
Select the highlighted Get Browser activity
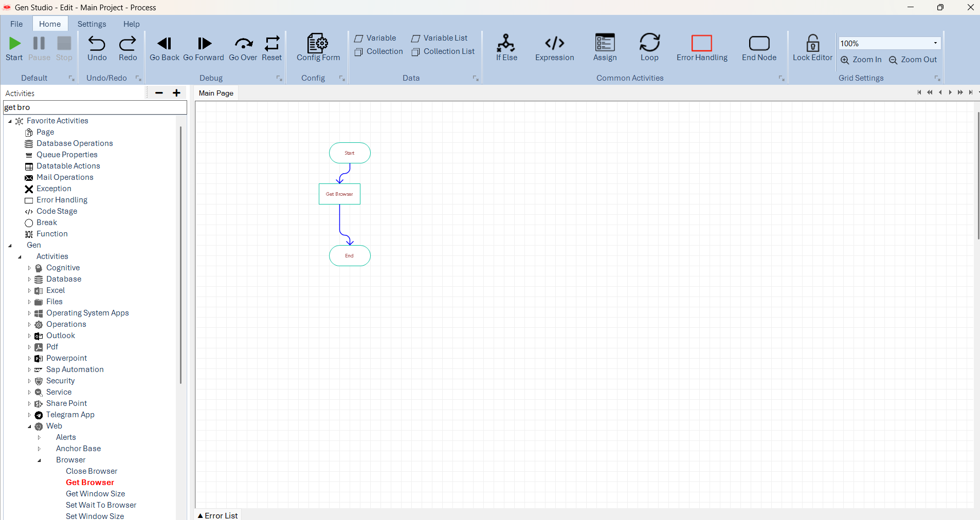tap(90, 482)
